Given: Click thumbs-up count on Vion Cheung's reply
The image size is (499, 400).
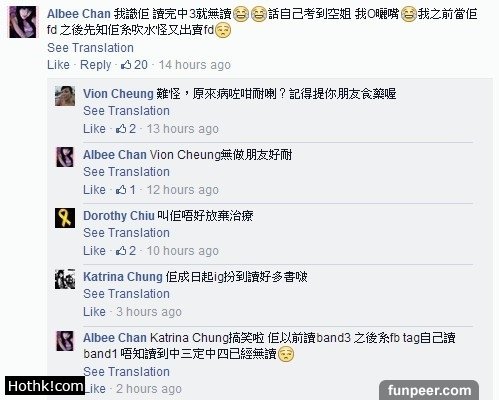Looking at the screenshot, I should pos(126,129).
